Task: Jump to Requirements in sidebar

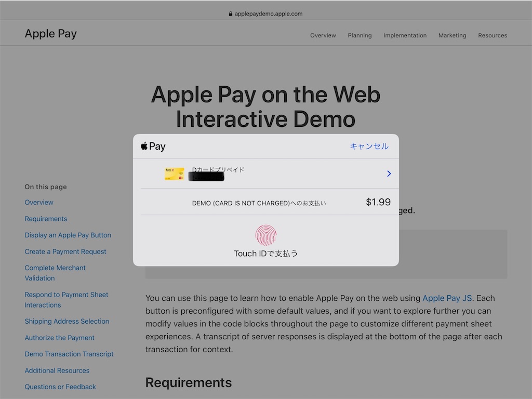Action: coord(46,219)
